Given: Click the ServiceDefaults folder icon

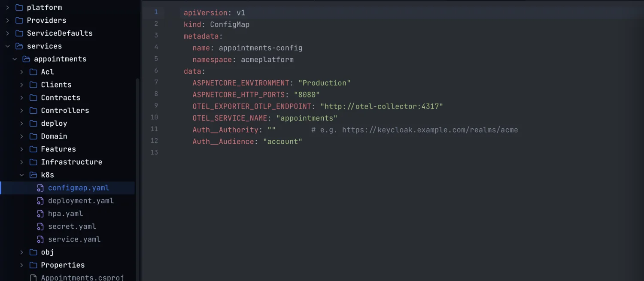Looking at the screenshot, I should coord(19,33).
